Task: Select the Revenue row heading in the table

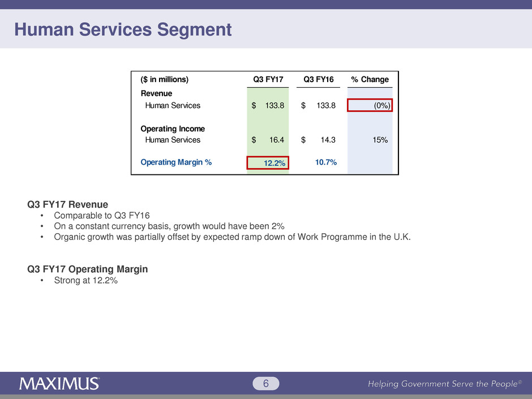Action: pyautogui.click(x=156, y=93)
